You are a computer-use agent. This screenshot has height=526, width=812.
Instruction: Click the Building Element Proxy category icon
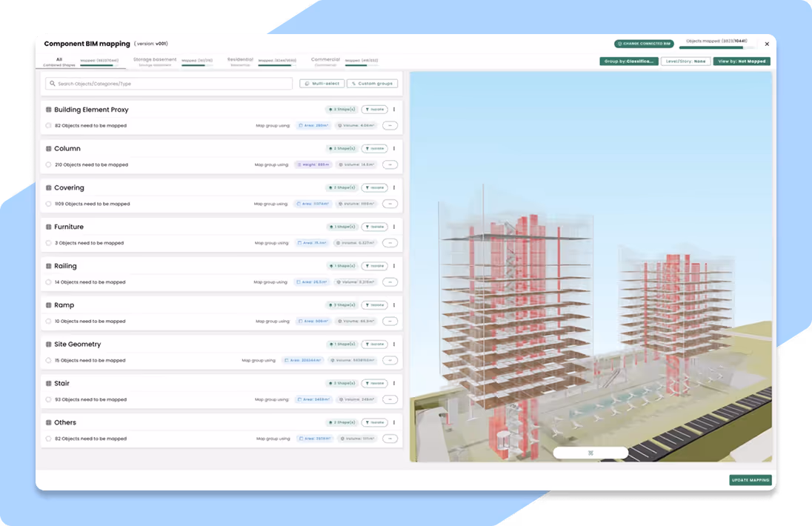[x=47, y=109]
